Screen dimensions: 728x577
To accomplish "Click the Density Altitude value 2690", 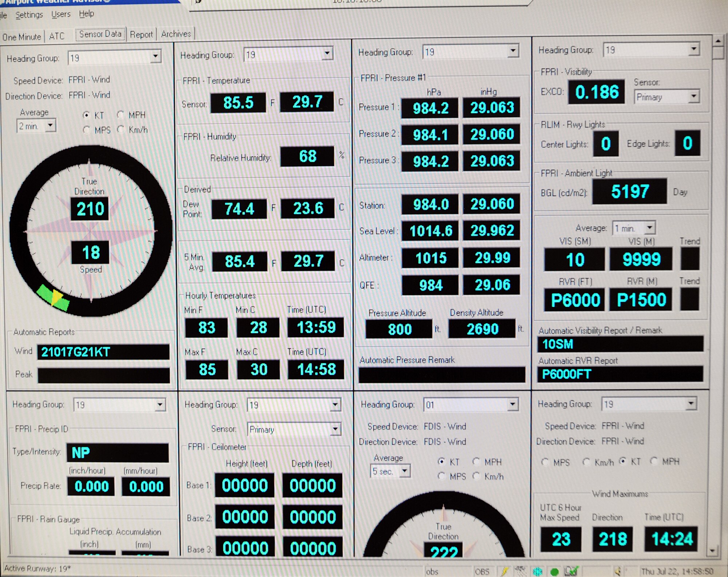I will pyautogui.click(x=482, y=329).
